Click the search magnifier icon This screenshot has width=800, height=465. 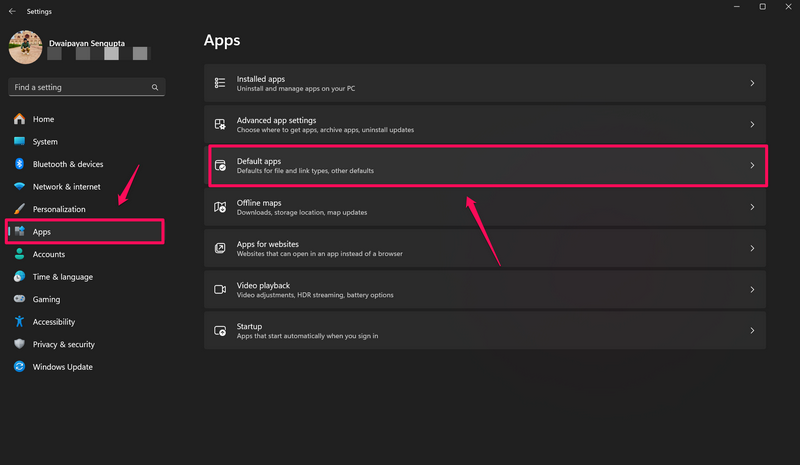click(155, 88)
